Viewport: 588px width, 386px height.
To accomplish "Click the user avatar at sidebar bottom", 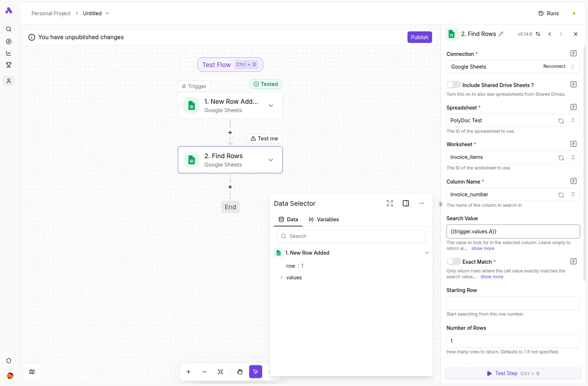I will click(x=10, y=376).
